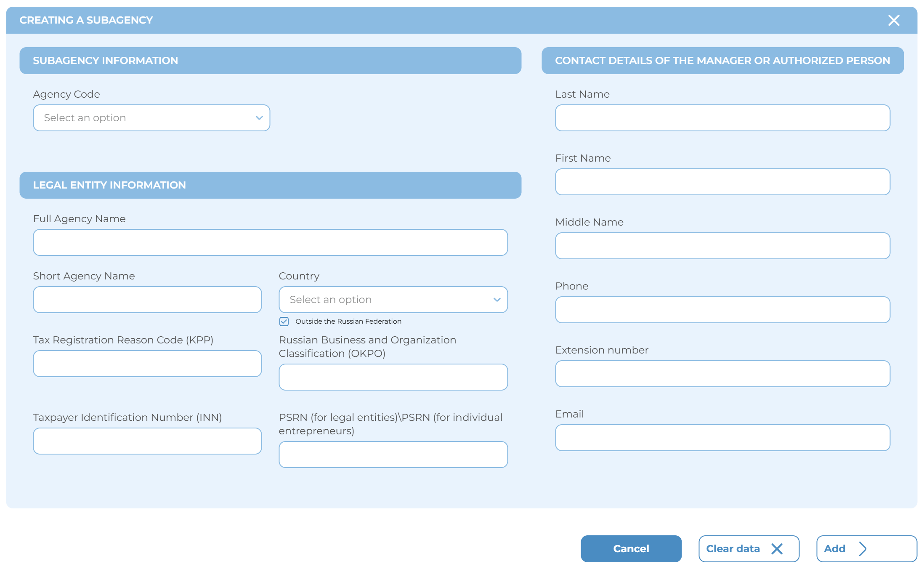This screenshot has height=569, width=924.
Task: Focus the Phone number field
Action: (722, 310)
